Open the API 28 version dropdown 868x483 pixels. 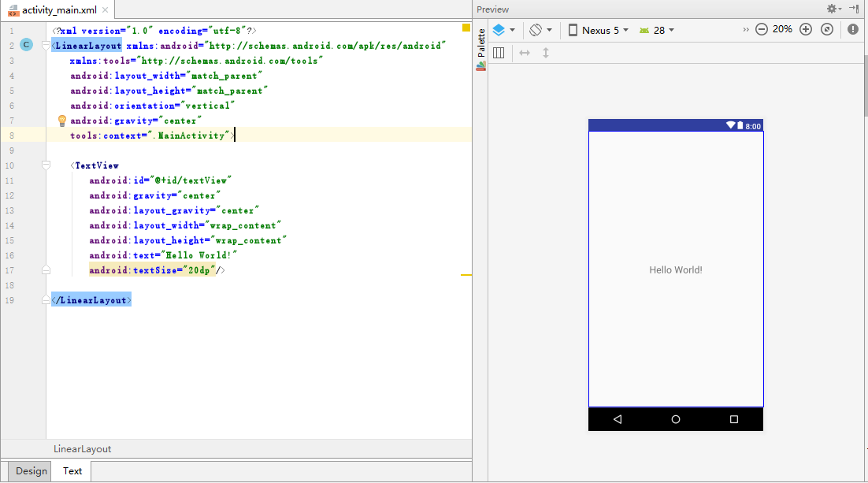tap(657, 30)
